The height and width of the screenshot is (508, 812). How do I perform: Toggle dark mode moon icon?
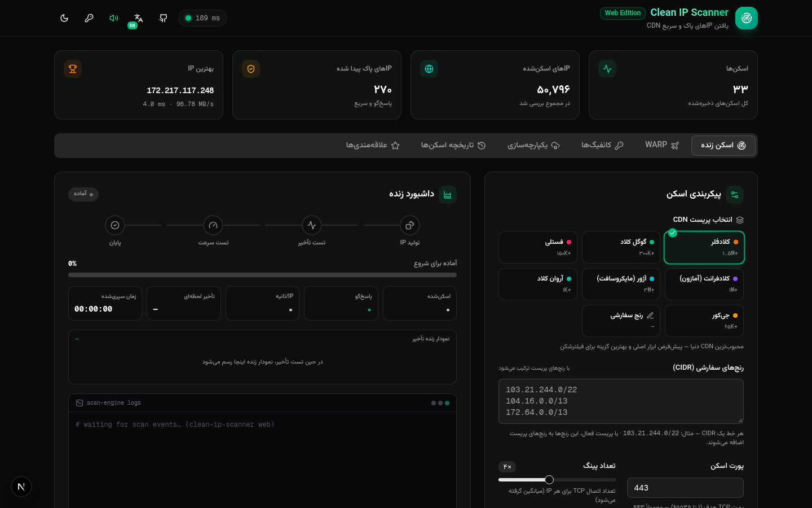click(x=64, y=18)
